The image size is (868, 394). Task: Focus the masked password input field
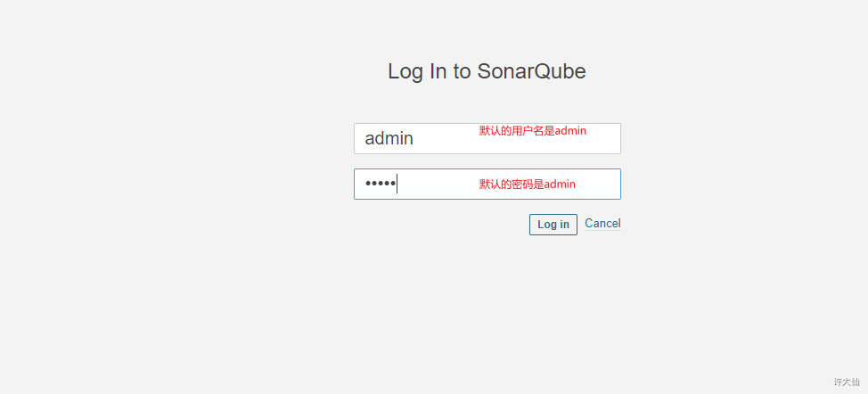487,184
